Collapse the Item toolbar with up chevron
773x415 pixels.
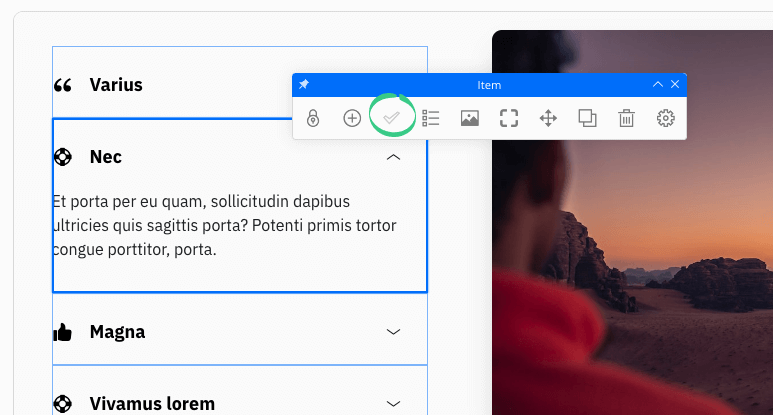[x=658, y=84]
